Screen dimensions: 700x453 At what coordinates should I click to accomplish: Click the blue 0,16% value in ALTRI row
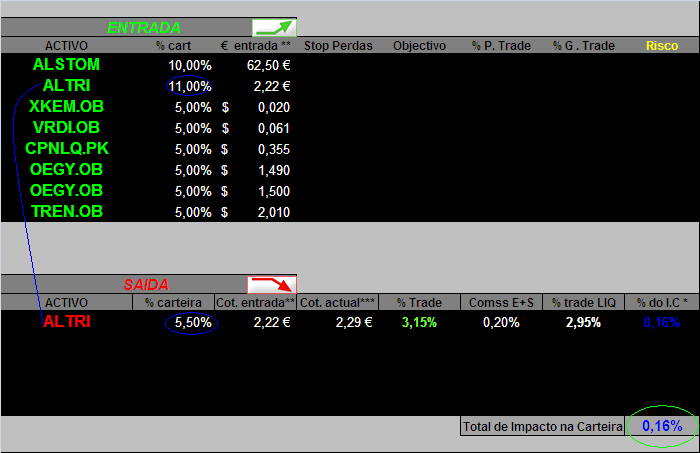click(662, 323)
